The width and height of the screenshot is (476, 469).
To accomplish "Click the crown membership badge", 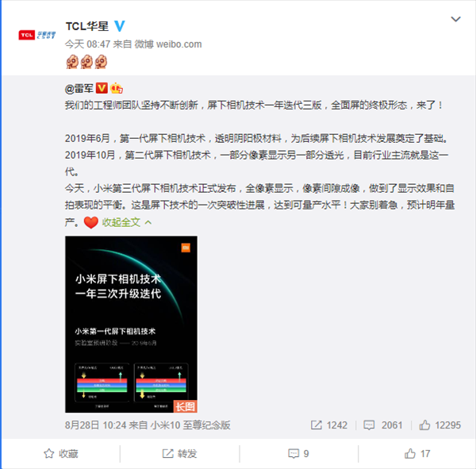I will (x=117, y=88).
